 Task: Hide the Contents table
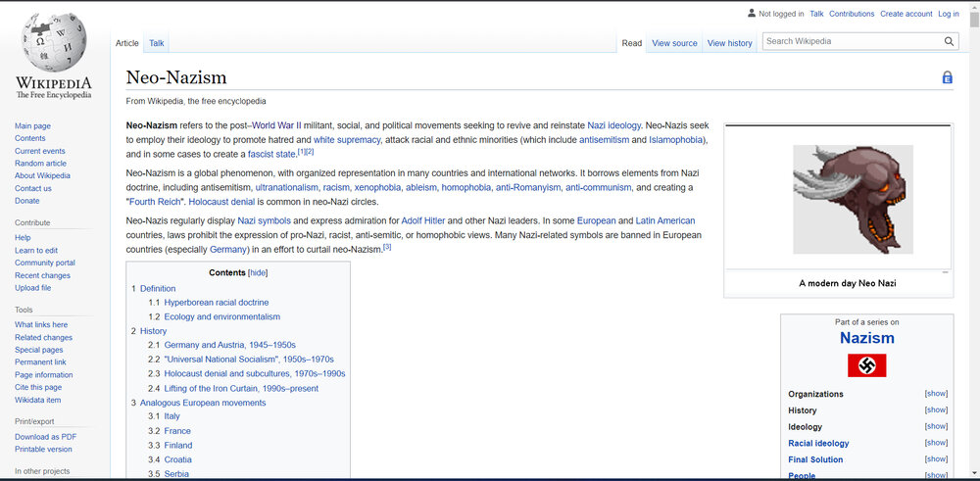258,273
